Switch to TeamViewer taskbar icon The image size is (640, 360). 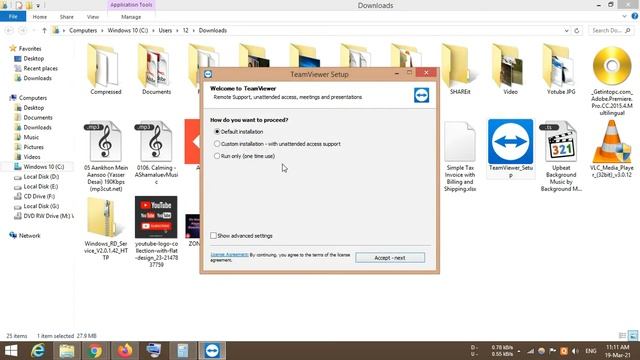pyautogui.click(x=212, y=351)
